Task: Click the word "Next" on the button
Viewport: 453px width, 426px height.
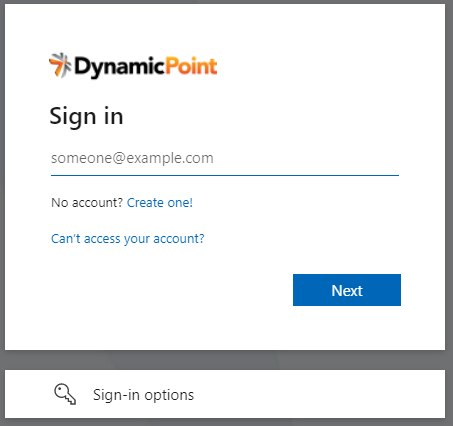Action: 347,291
